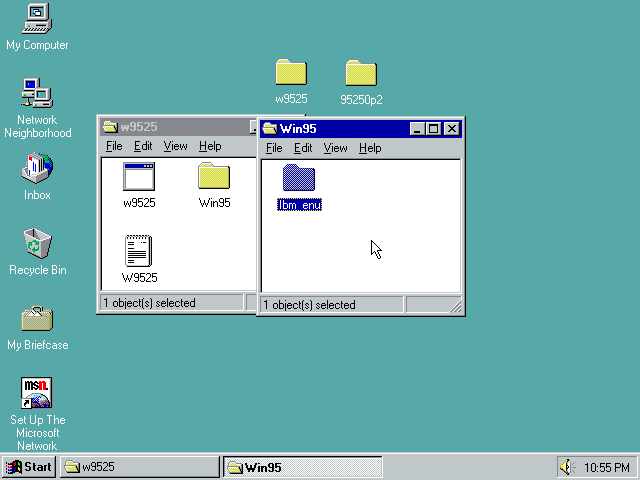Click the folder icon in Win95 title bar
The height and width of the screenshot is (480, 640).
tap(270, 129)
